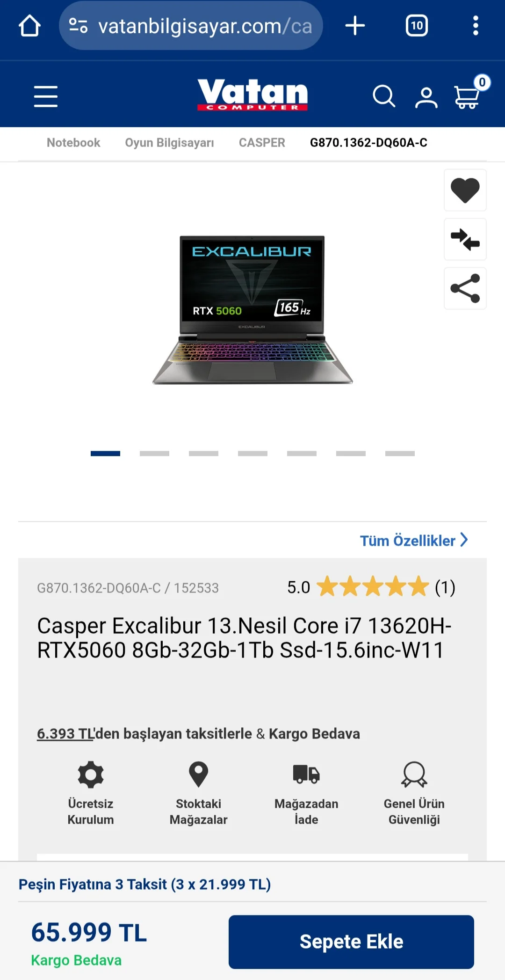Viewport: 505px width, 980px height.
Task: Open the browser three-dot menu
Action: 476,26
